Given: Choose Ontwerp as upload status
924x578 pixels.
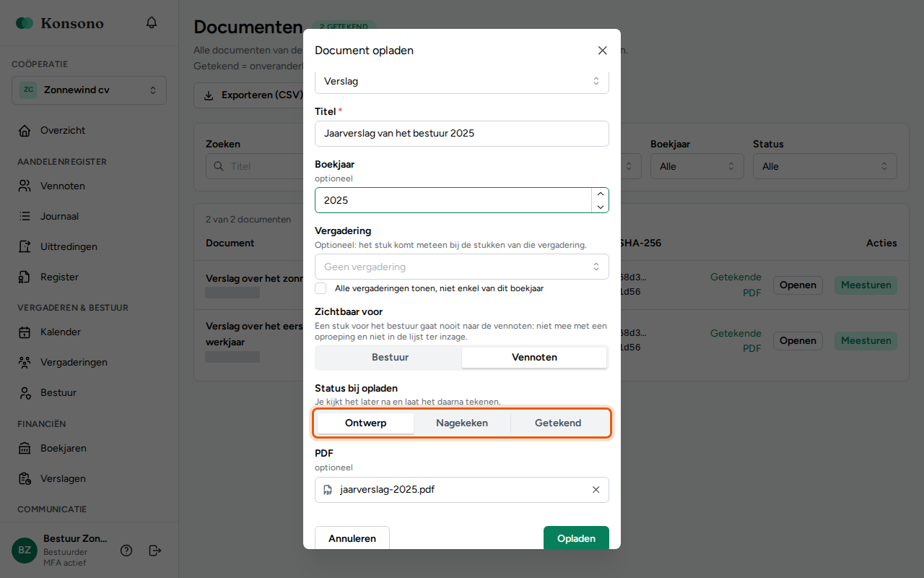Looking at the screenshot, I should tap(365, 423).
